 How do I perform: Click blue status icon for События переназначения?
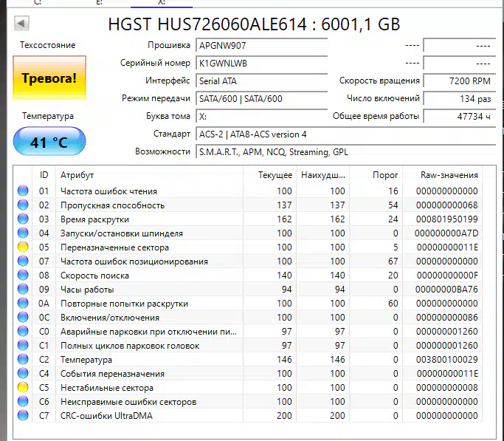(x=23, y=374)
